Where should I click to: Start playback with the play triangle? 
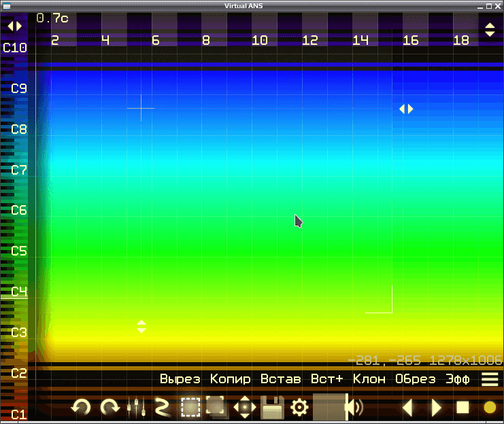tap(436, 407)
